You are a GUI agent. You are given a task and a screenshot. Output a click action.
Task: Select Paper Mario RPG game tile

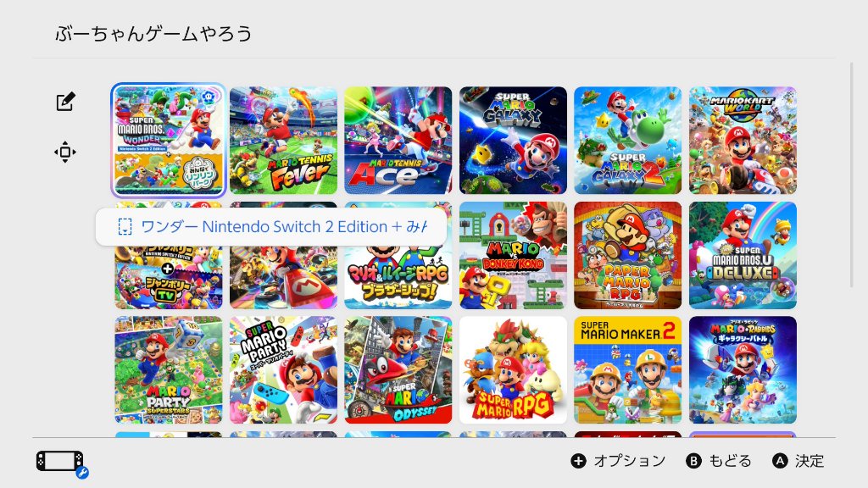click(628, 255)
